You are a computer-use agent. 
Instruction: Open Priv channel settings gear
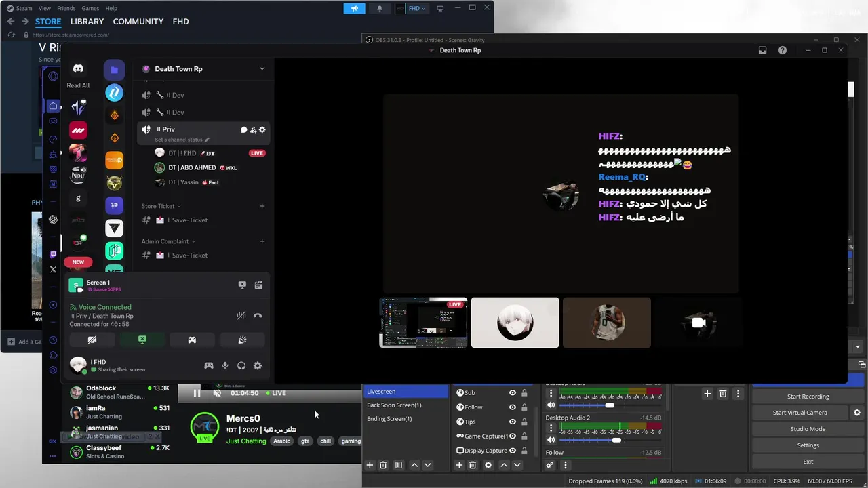point(262,129)
